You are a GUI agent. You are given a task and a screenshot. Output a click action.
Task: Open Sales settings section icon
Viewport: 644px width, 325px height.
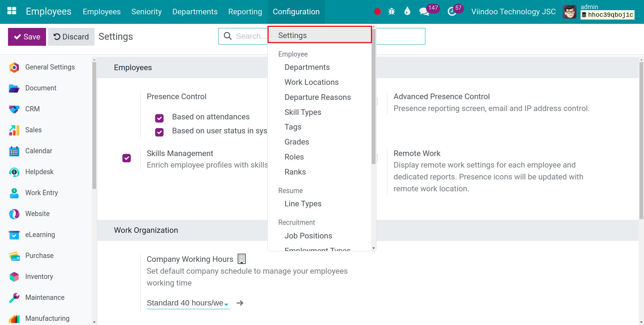point(14,130)
